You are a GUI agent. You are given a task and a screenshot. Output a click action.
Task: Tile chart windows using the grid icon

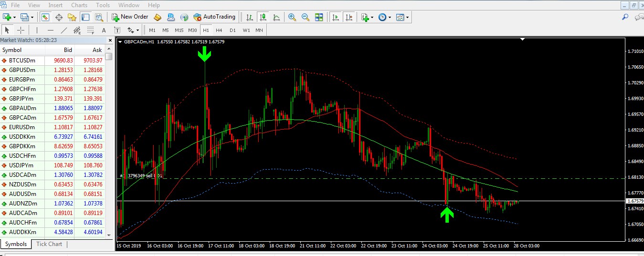pyautogui.click(x=319, y=17)
